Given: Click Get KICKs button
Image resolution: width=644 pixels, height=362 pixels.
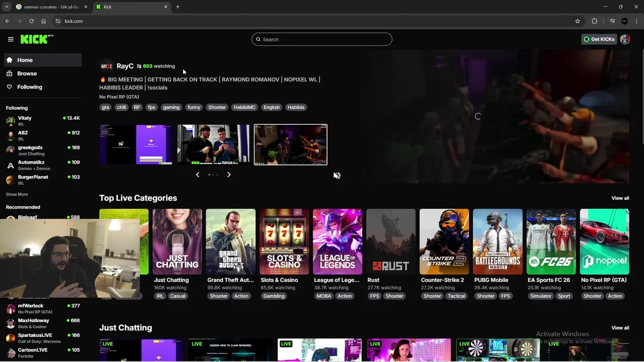Looking at the screenshot, I should [599, 39].
